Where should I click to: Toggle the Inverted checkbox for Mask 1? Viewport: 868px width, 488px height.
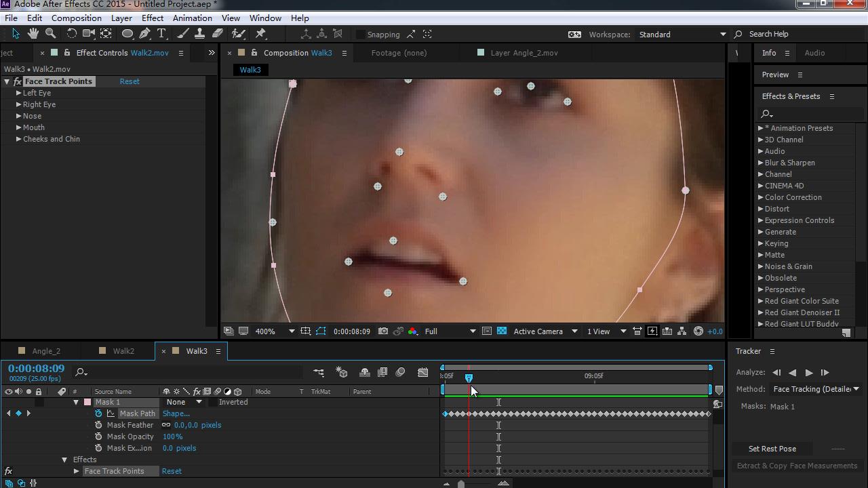(x=213, y=403)
